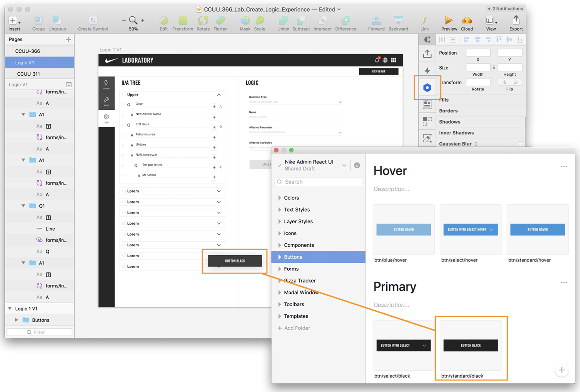
Task: Select the Mask tool
Action: tap(245, 20)
